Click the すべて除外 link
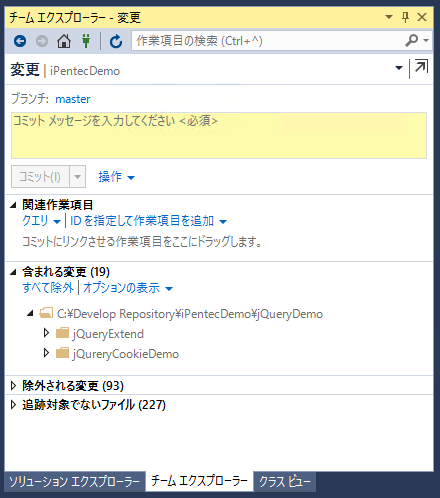Screen dimensions: 440x498 coord(48,288)
